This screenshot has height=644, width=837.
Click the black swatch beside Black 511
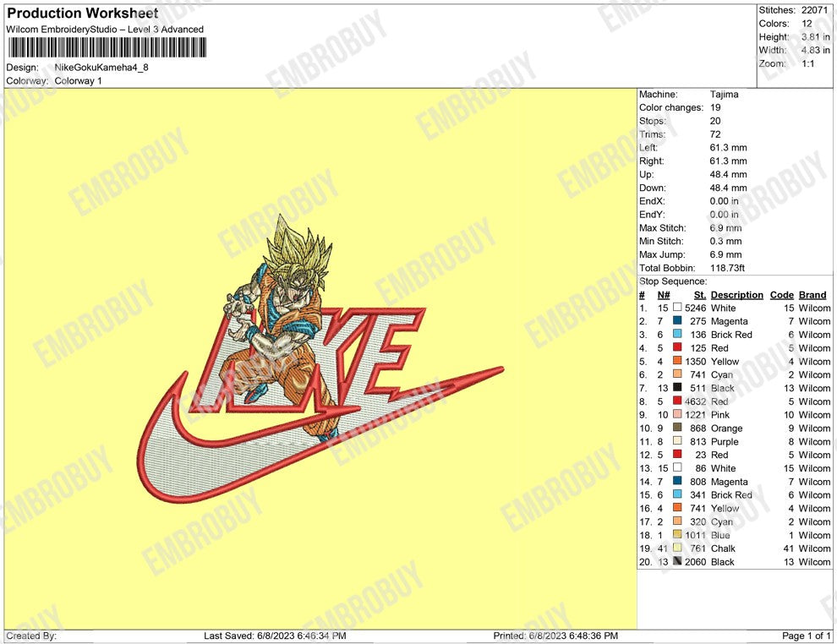[x=677, y=387]
